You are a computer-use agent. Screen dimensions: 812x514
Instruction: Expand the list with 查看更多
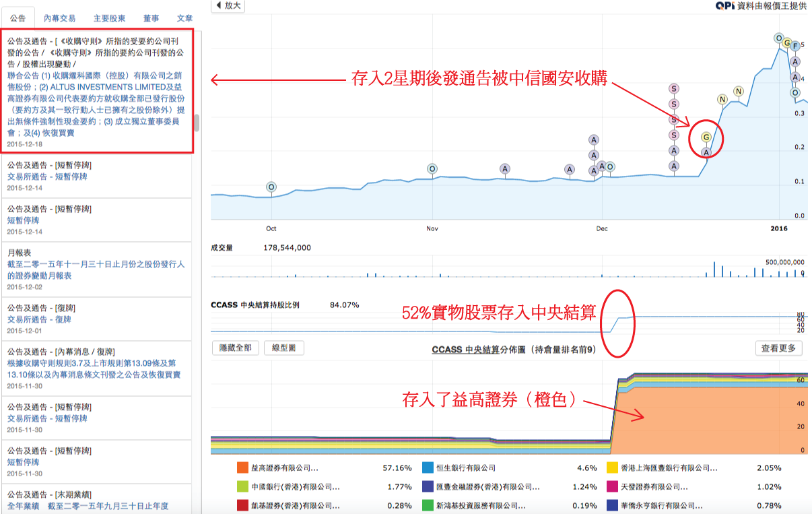[778, 348]
